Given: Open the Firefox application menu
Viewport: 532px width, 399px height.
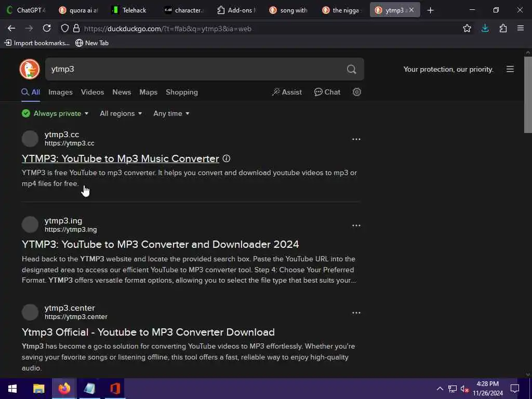Looking at the screenshot, I should point(521,29).
